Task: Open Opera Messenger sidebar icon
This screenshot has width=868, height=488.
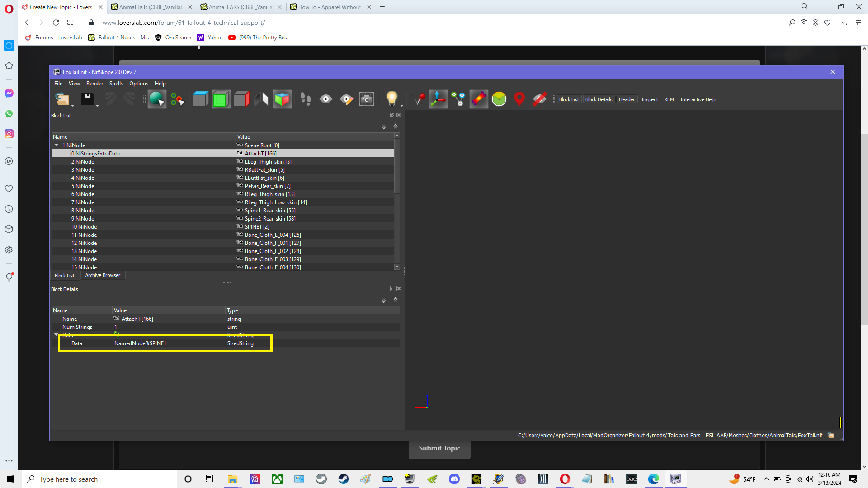Action: point(9,93)
